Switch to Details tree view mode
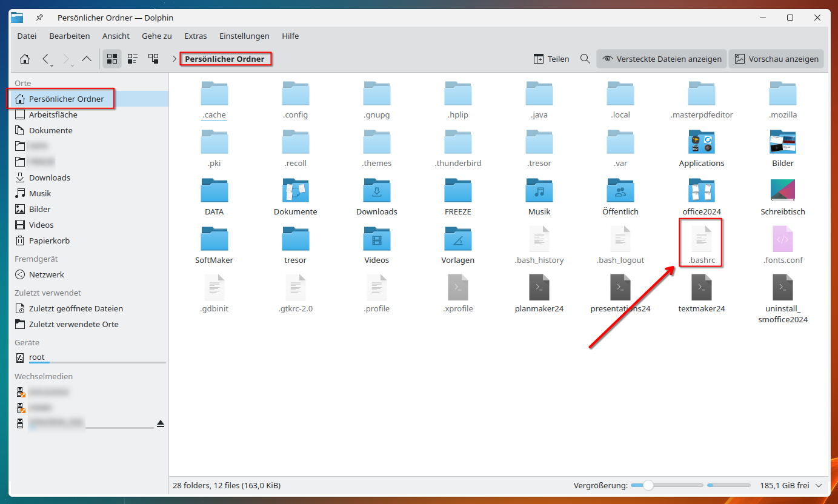This screenshot has width=838, height=504. [153, 59]
